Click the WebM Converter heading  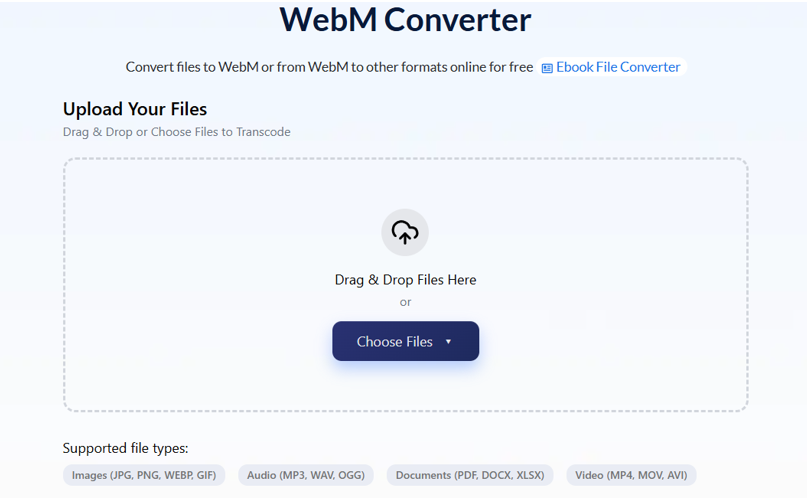[405, 20]
